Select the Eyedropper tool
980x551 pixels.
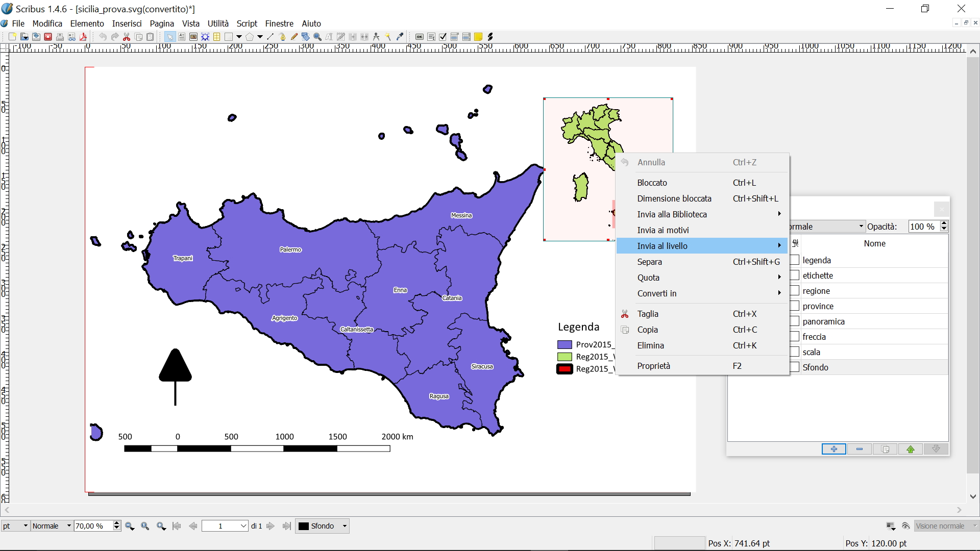click(x=400, y=37)
